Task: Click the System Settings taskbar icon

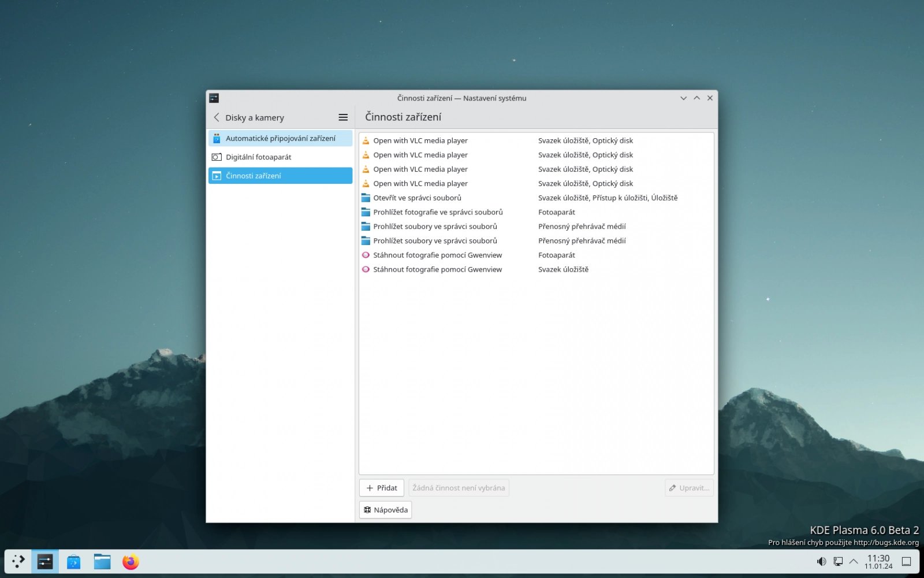Action: coord(45,561)
